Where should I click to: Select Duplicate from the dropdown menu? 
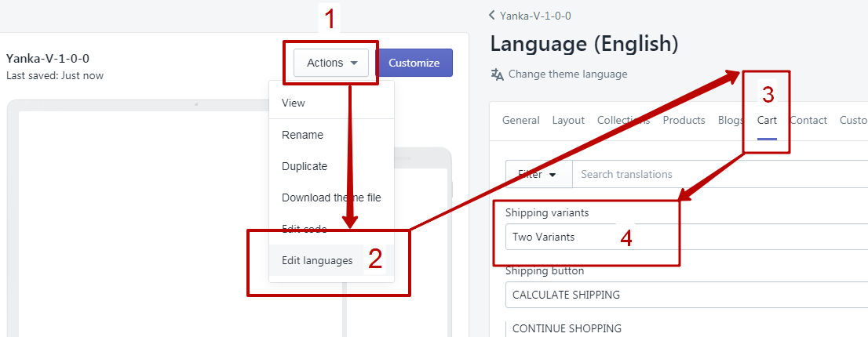pos(305,166)
